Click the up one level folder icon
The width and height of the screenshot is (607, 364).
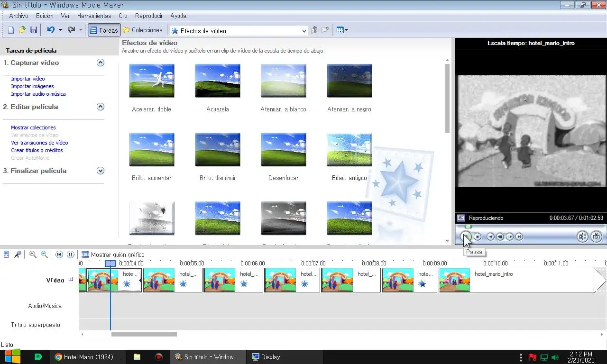pos(314,30)
